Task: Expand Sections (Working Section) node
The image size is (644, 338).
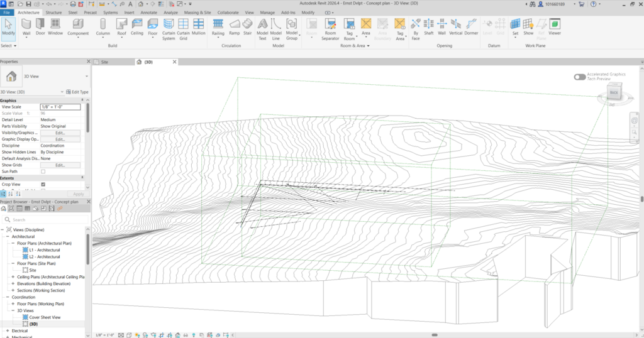Action: pos(13,290)
